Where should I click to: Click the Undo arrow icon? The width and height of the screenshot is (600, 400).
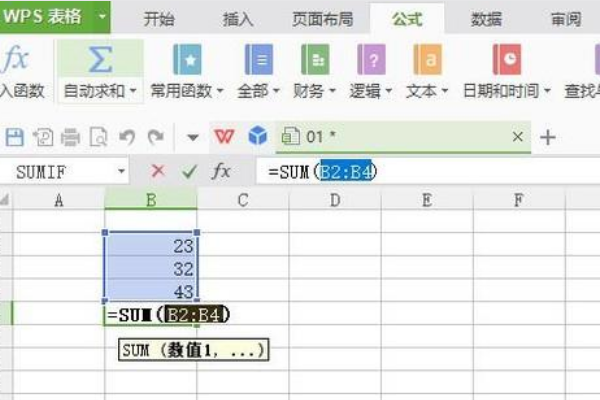[127, 137]
